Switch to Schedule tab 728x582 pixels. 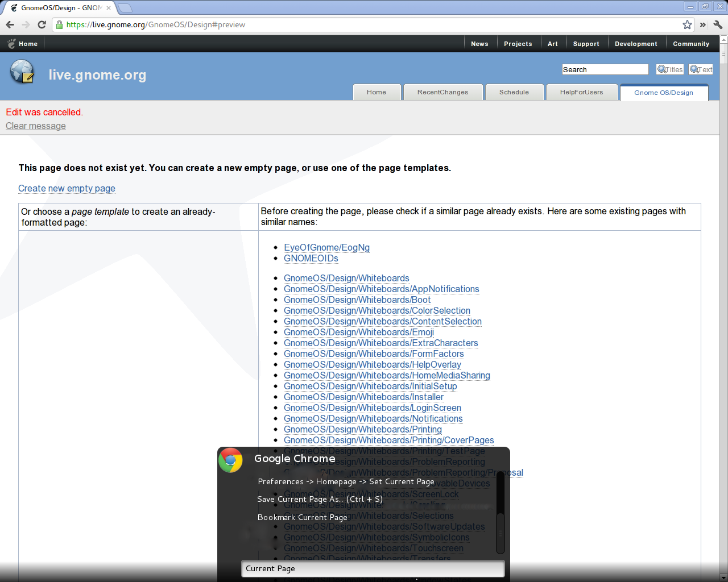click(514, 92)
